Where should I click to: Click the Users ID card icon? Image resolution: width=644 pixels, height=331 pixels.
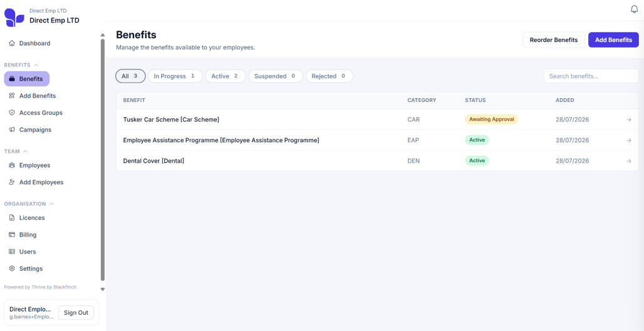click(x=12, y=252)
